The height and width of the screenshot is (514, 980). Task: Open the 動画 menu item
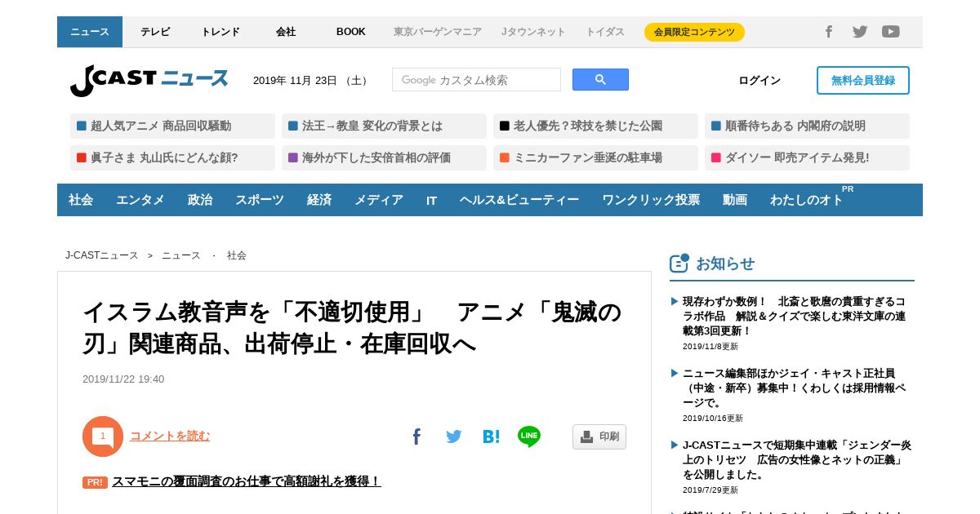point(735,200)
